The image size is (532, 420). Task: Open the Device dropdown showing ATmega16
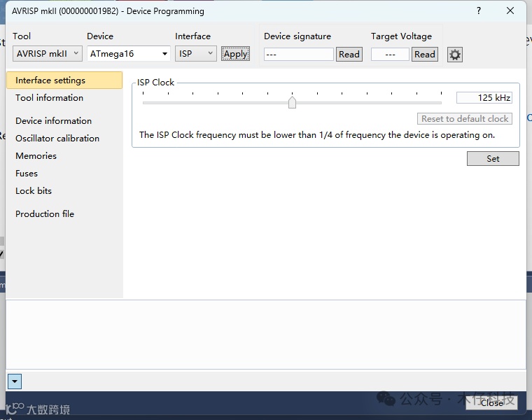click(128, 54)
